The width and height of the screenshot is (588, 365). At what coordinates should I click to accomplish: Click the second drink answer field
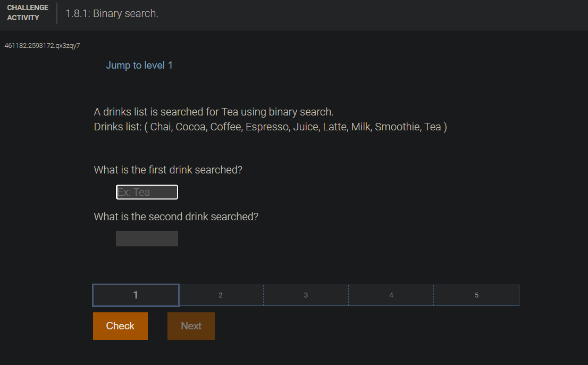(x=147, y=238)
